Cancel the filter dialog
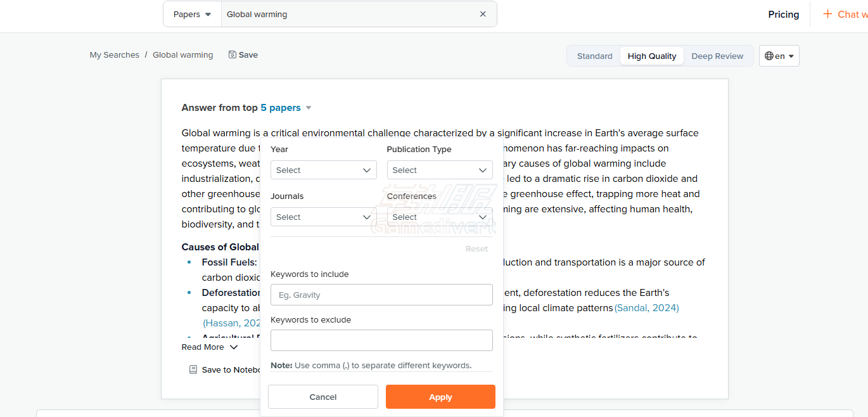The width and height of the screenshot is (868, 417). (x=323, y=397)
